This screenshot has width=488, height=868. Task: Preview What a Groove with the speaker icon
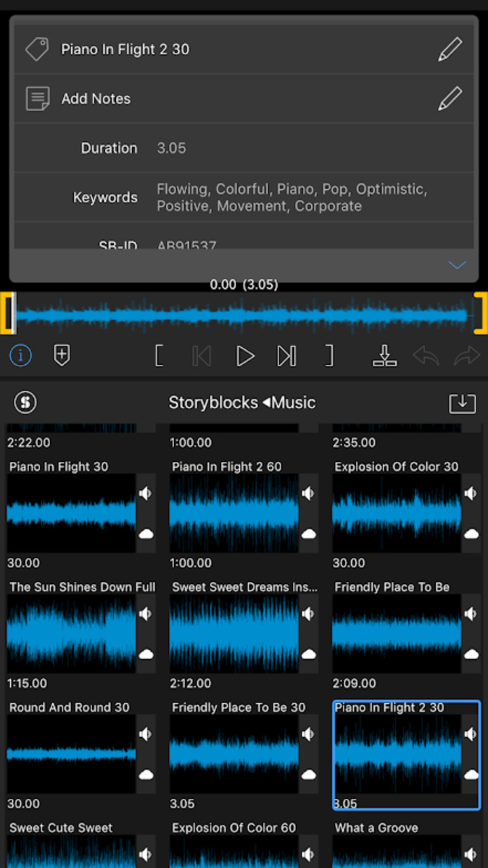(x=471, y=854)
